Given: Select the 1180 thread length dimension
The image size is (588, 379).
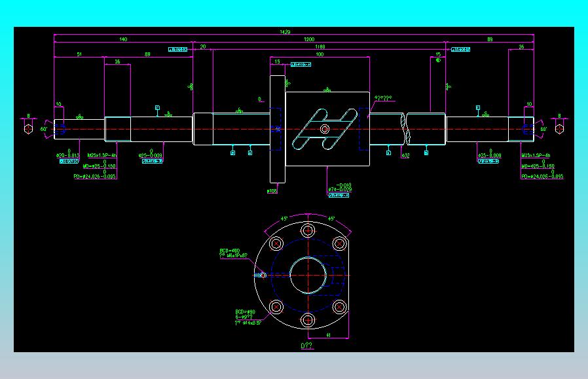Looking at the screenshot, I should click(x=320, y=47).
